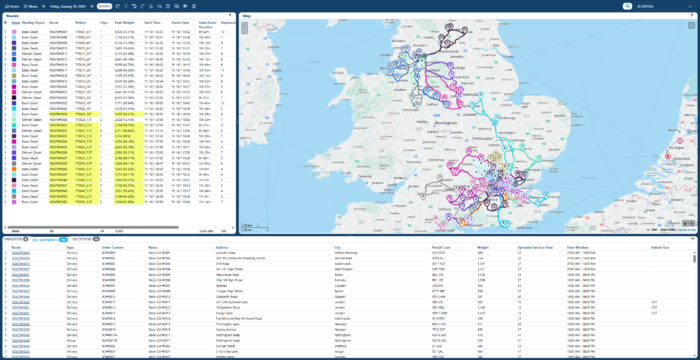This screenshot has height=360, width=700.
Task: Open the user account dropdown at top right
Action: point(664,6)
